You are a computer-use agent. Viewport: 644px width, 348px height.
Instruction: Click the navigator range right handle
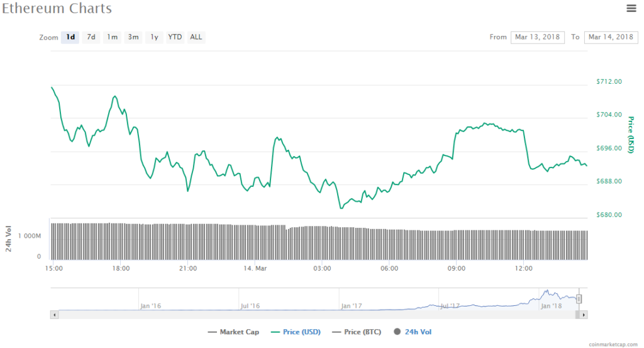(579, 299)
